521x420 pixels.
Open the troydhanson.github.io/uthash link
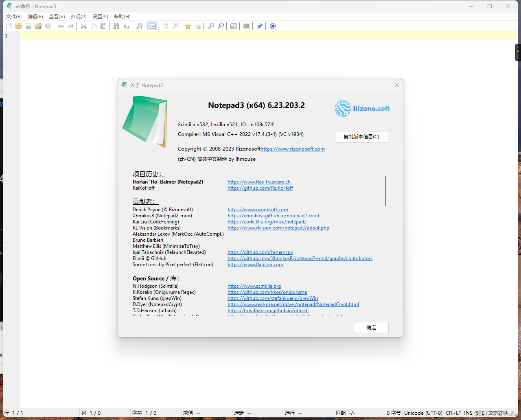click(x=268, y=311)
